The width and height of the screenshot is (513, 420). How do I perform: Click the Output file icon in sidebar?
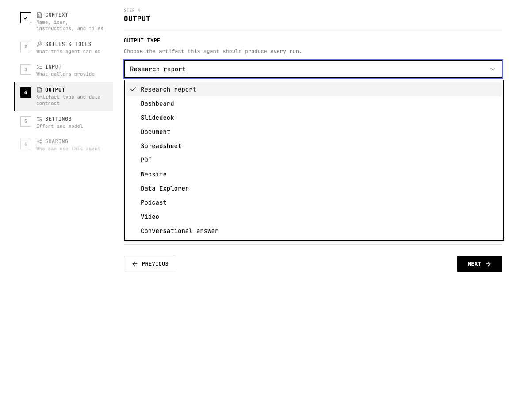(39, 90)
